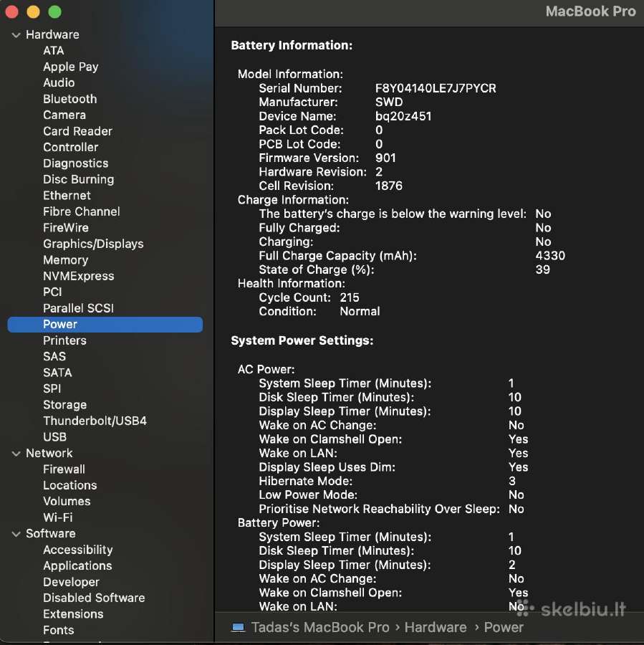The image size is (644, 645).
Task: Click the Hardware category label
Action: [52, 34]
